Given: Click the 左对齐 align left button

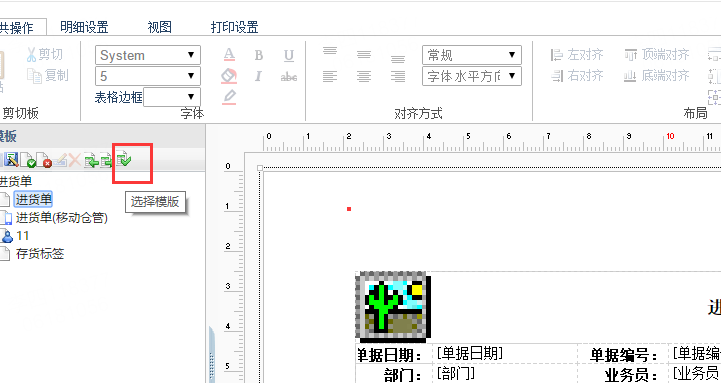Looking at the screenshot, I should click(578, 55).
